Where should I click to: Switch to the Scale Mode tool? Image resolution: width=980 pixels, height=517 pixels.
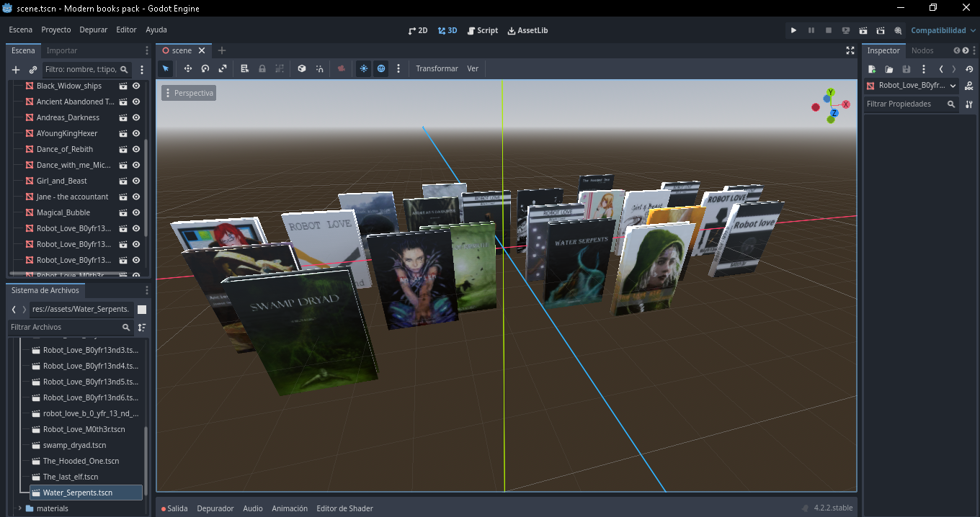click(223, 68)
